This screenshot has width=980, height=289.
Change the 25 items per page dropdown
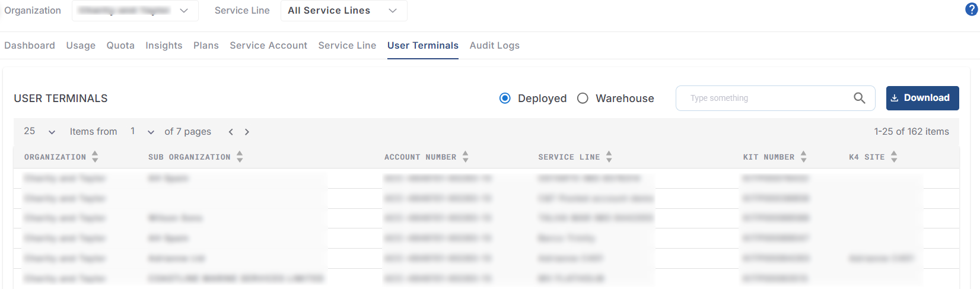tap(40, 132)
